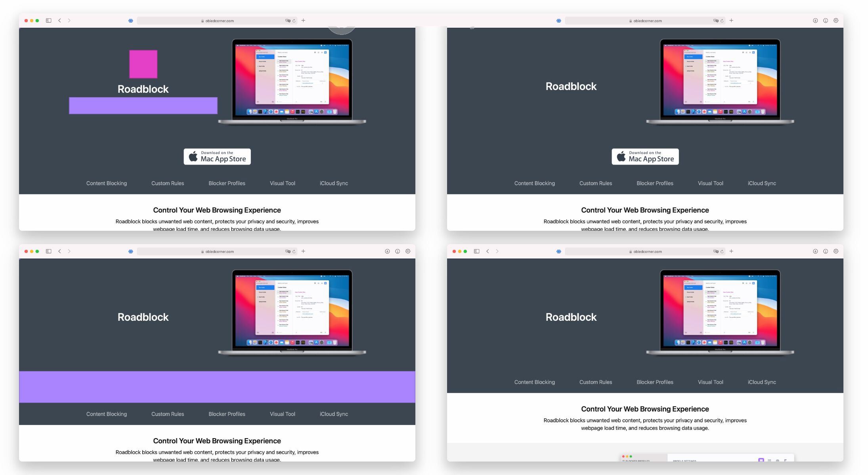Open Blocker Profiles link in the bottom-left window
The height and width of the screenshot is (475, 868).
pyautogui.click(x=227, y=414)
